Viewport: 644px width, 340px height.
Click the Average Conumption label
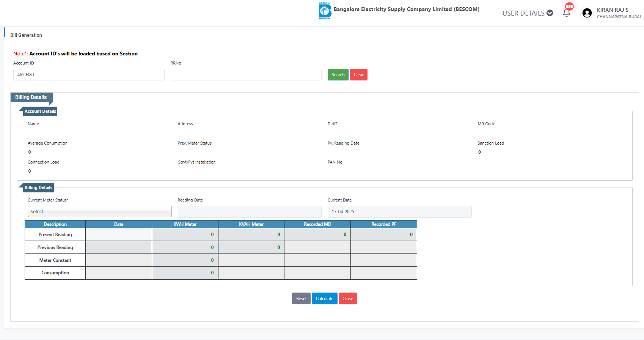[47, 143]
